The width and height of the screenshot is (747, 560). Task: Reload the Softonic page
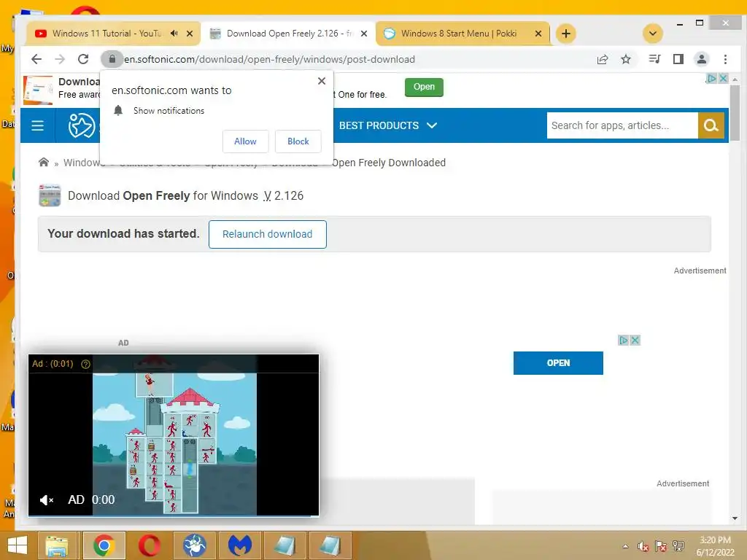click(83, 59)
